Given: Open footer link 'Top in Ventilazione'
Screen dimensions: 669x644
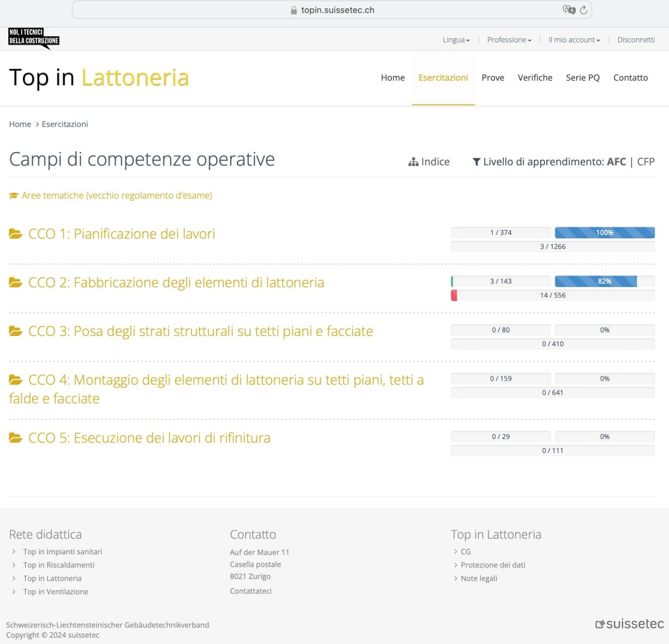Looking at the screenshot, I should (x=56, y=592).
